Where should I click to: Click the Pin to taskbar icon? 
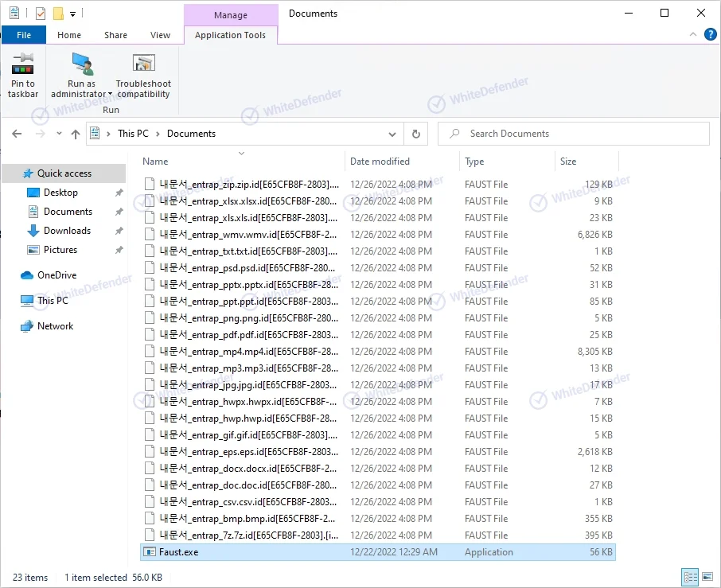[23, 64]
